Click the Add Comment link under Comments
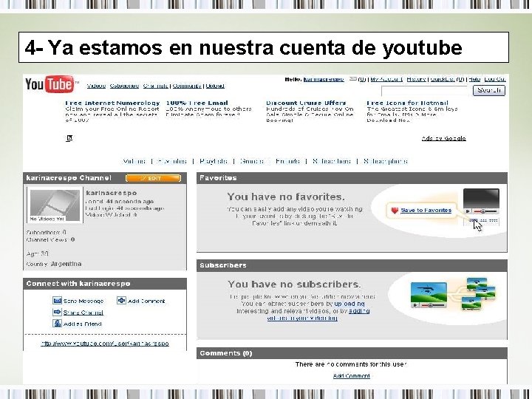 [x=352, y=375]
